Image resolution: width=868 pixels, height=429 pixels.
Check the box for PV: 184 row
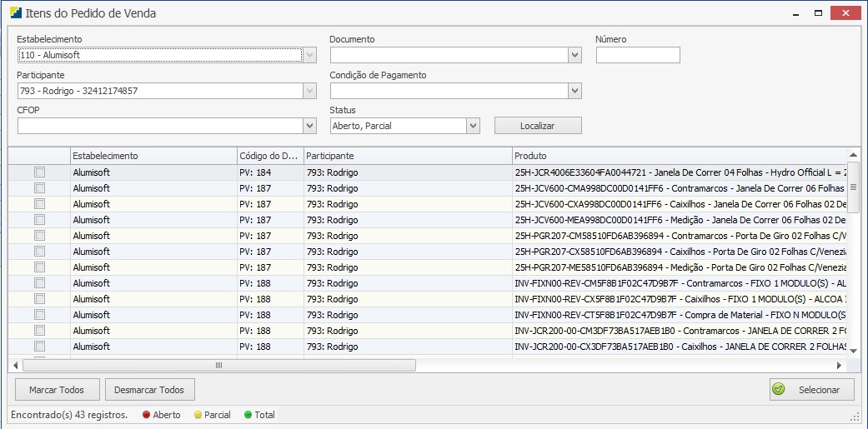click(x=39, y=172)
